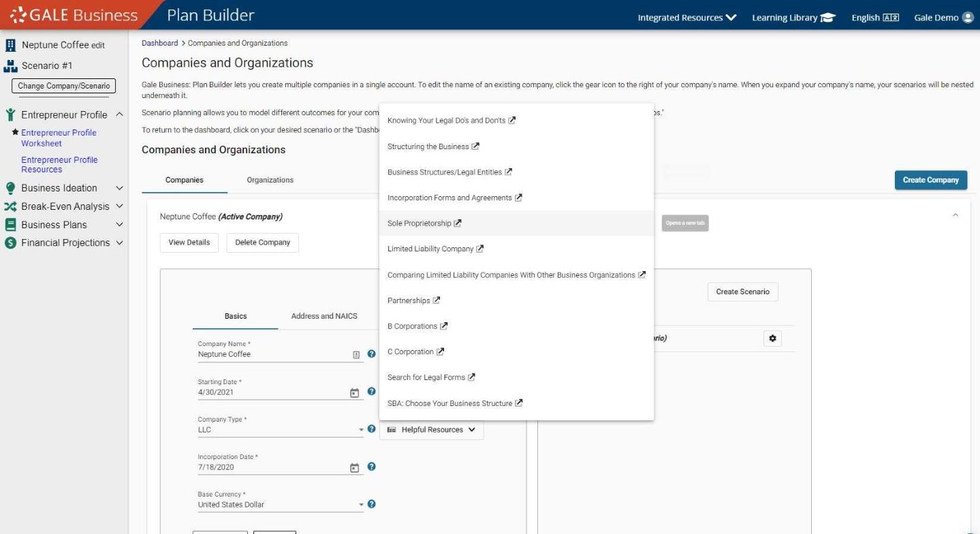Viewport: 980px width, 534px height.
Task: Open Comparing Limited Liability Companies resource
Action: coord(516,275)
